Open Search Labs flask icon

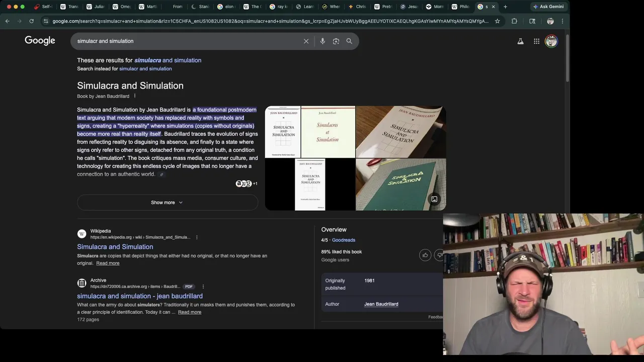coord(520,41)
